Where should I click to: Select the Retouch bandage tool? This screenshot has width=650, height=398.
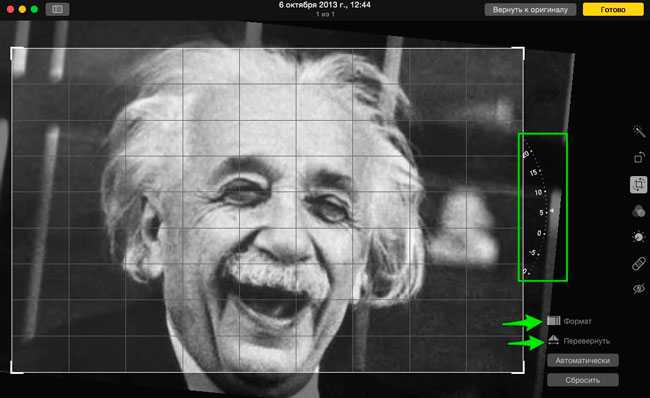pyautogui.click(x=639, y=263)
